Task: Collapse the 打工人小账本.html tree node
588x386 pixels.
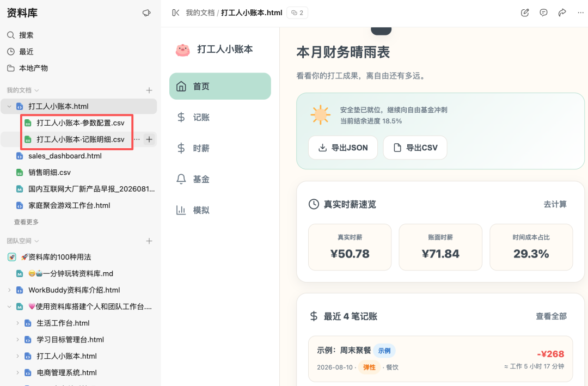Action: click(x=9, y=107)
